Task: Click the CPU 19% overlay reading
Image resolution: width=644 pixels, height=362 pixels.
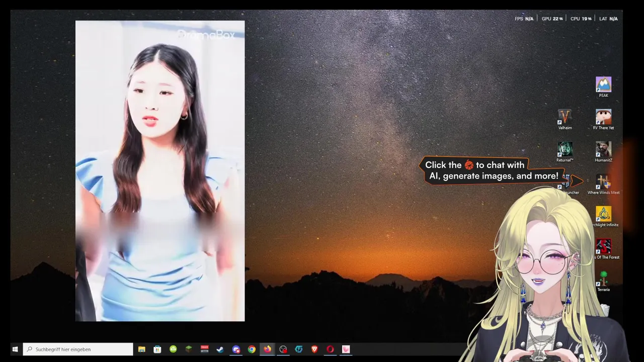Action: click(581, 19)
